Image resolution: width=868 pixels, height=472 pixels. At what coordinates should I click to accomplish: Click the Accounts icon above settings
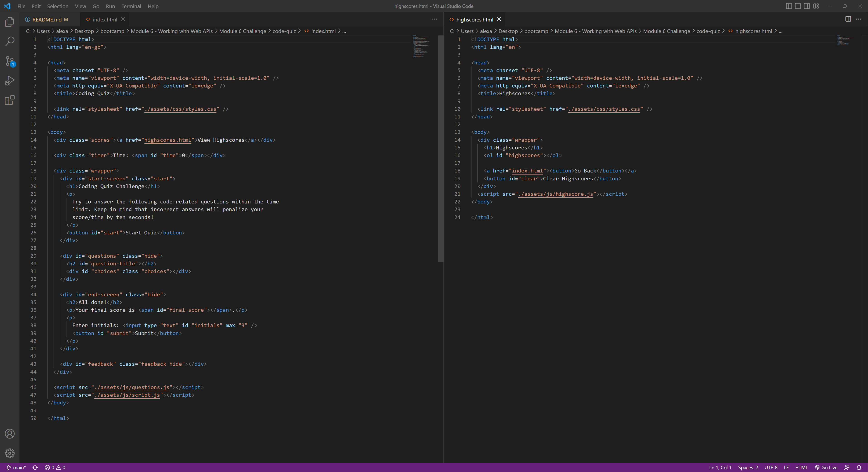(9, 434)
